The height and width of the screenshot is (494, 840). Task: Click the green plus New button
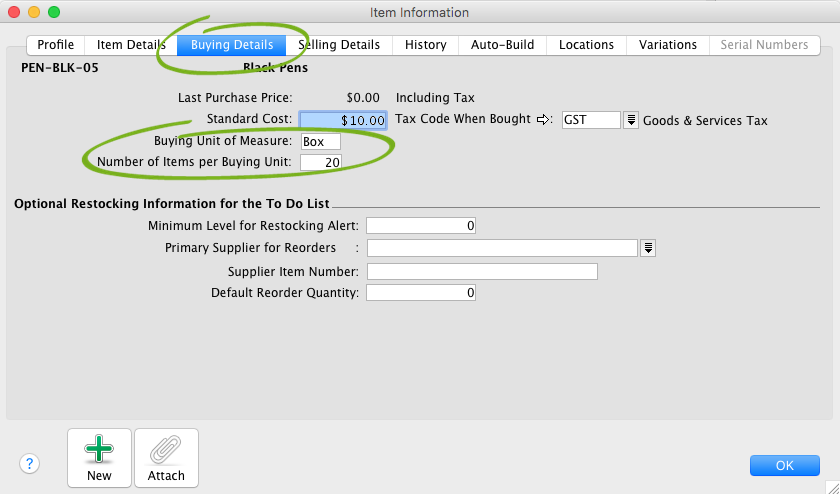(99, 458)
